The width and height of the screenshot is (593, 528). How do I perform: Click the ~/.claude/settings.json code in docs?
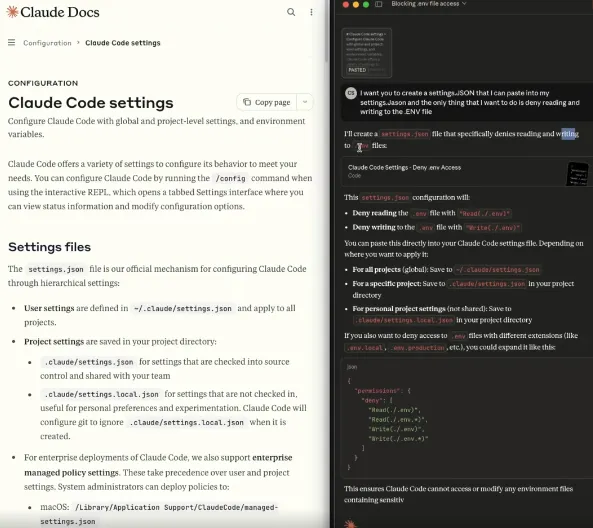[183, 309]
